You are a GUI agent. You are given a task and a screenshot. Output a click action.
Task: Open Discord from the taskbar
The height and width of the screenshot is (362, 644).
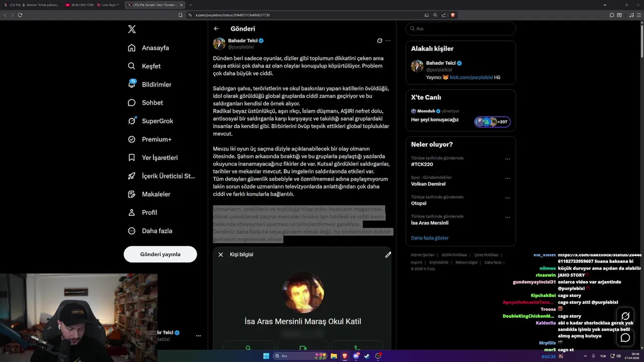[356, 356]
